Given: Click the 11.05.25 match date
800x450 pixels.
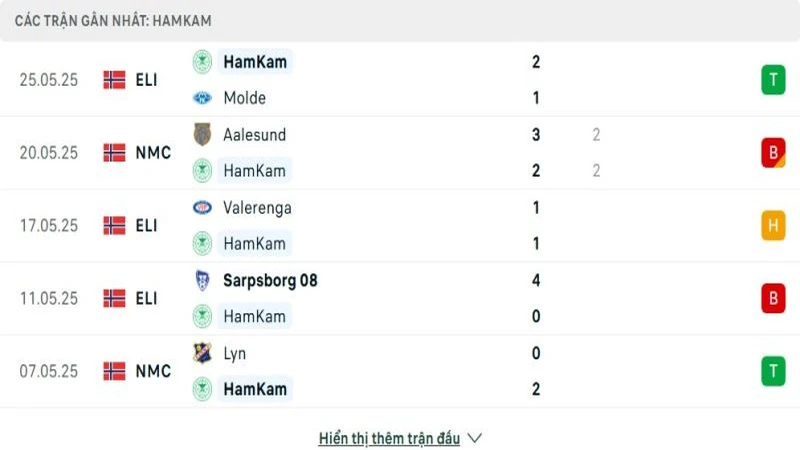Looking at the screenshot, I should 48,298.
